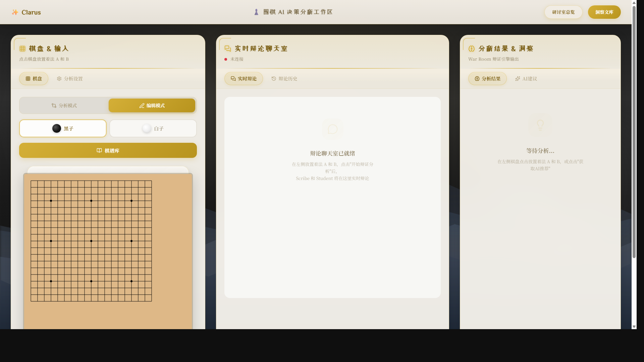Select 白子 stone color

click(153, 128)
